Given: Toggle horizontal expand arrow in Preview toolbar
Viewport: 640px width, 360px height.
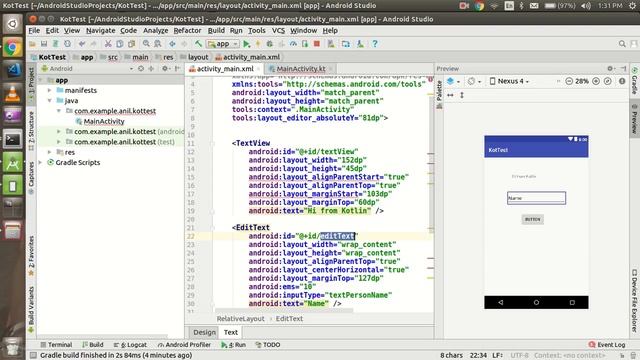Looking at the screenshot, I should (450, 95).
